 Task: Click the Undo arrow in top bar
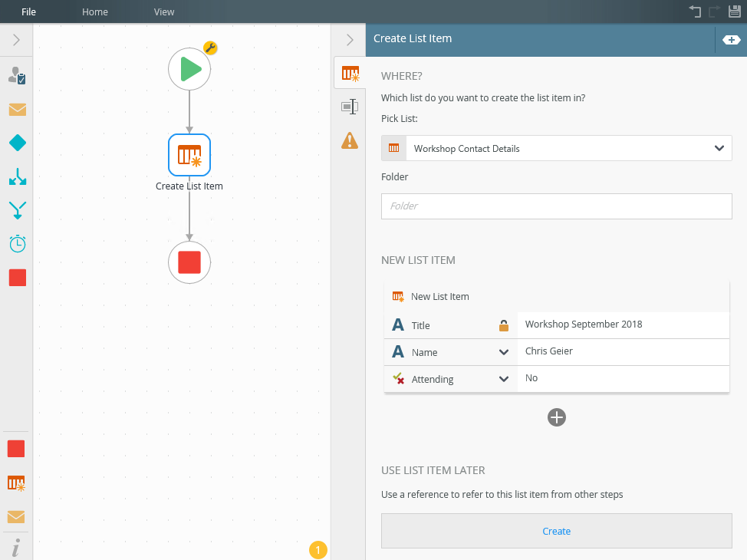pyautogui.click(x=695, y=12)
